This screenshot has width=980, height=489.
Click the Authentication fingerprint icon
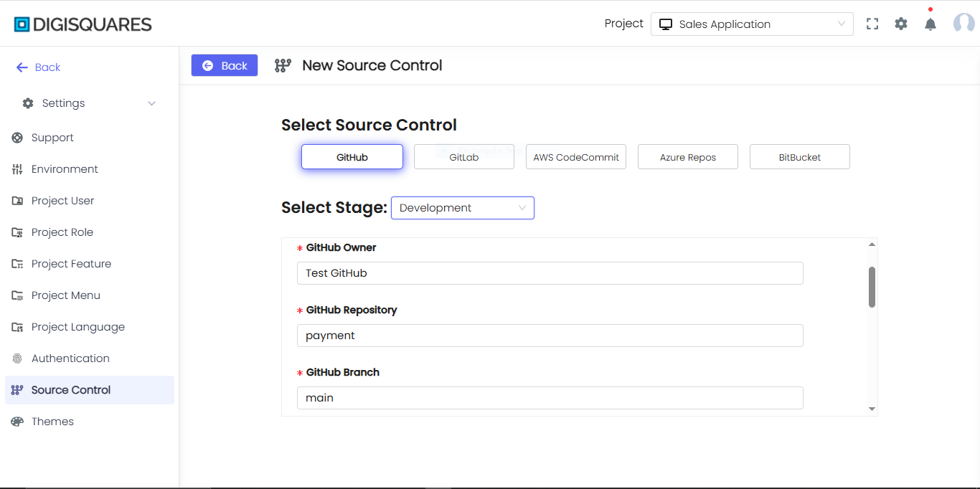point(17,359)
